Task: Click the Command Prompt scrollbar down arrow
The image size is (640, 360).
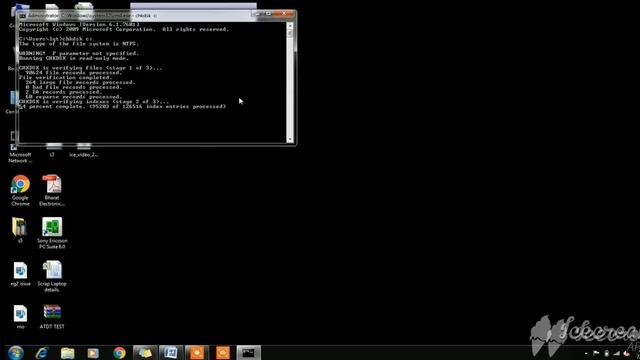Action: (x=290, y=139)
